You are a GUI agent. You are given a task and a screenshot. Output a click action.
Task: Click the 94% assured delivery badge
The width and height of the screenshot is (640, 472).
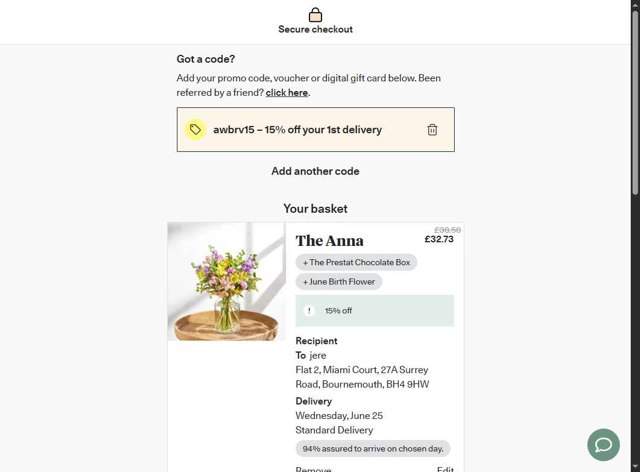[373, 448]
